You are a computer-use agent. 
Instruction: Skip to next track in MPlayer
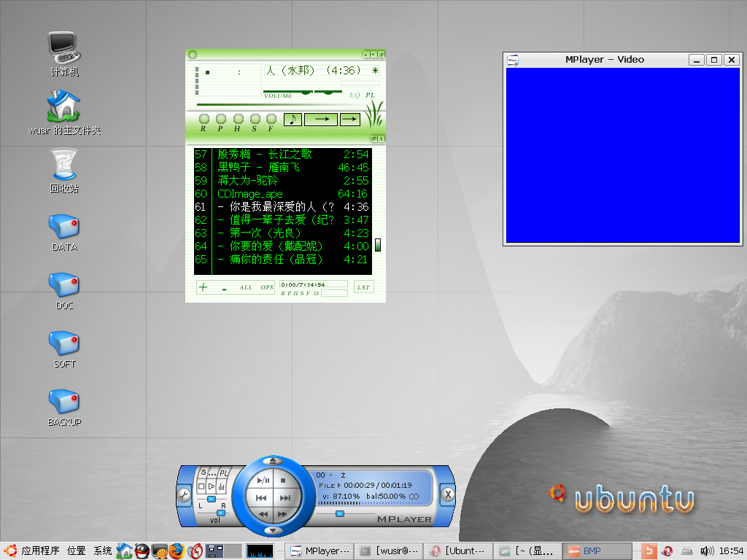coord(285,498)
